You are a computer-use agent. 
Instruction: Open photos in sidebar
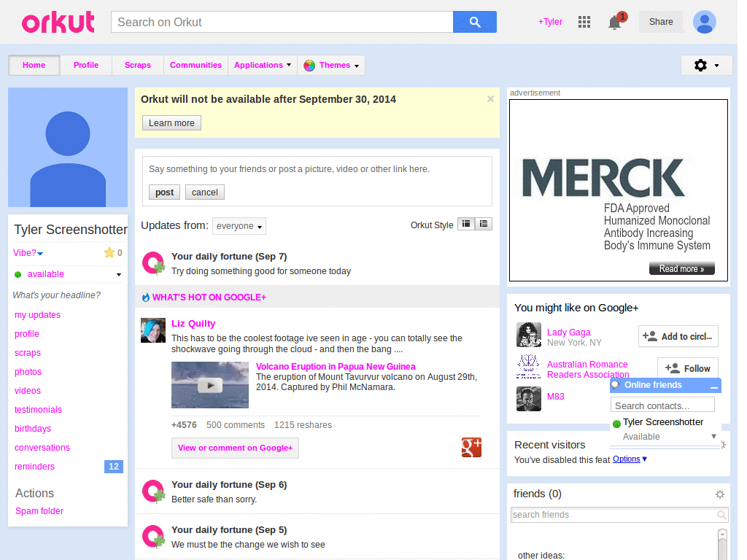[28, 372]
